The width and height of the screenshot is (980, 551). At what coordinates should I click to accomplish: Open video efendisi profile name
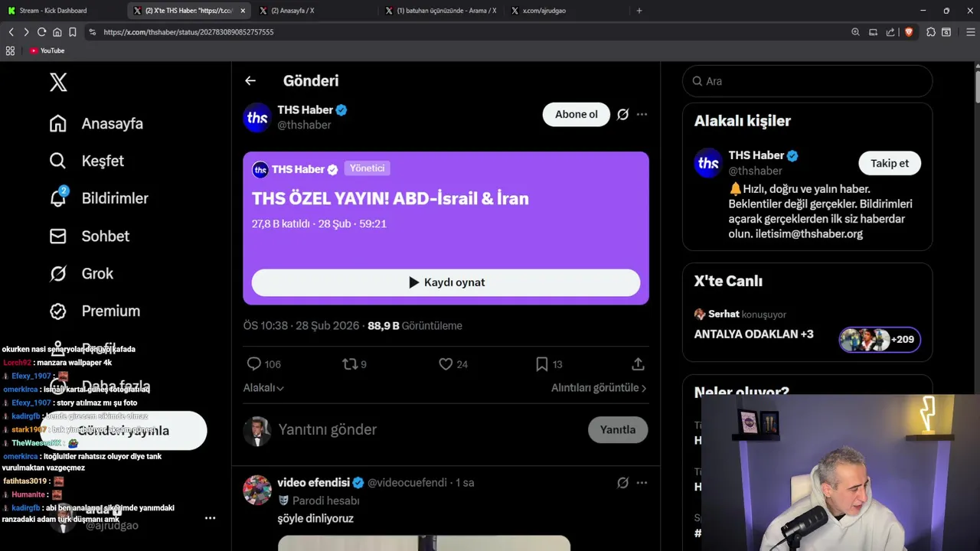313,483
